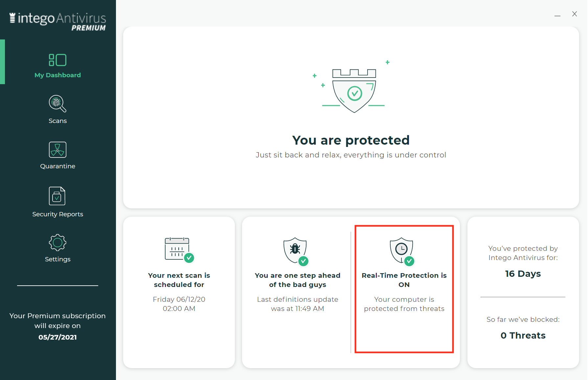Click the 'Friday 06/12/20 02:00 AM' schedule
Screen dimensions: 588x380
179,304
